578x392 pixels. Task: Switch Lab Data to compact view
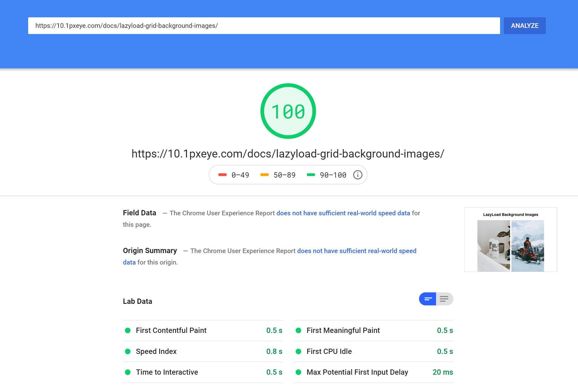click(428, 299)
